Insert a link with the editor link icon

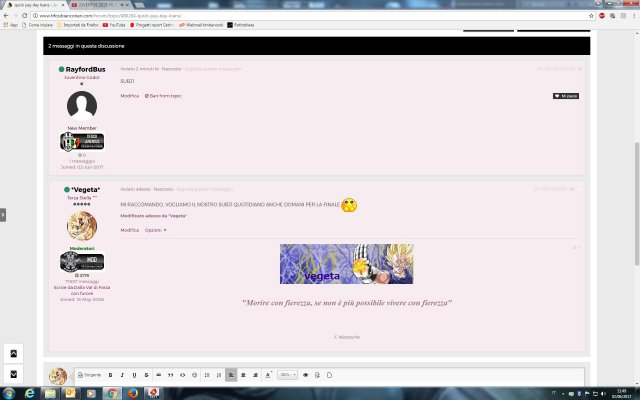click(158, 375)
